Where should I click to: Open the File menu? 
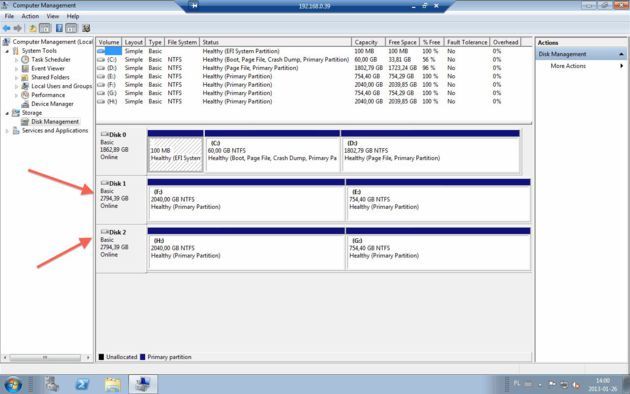pyautogui.click(x=9, y=16)
